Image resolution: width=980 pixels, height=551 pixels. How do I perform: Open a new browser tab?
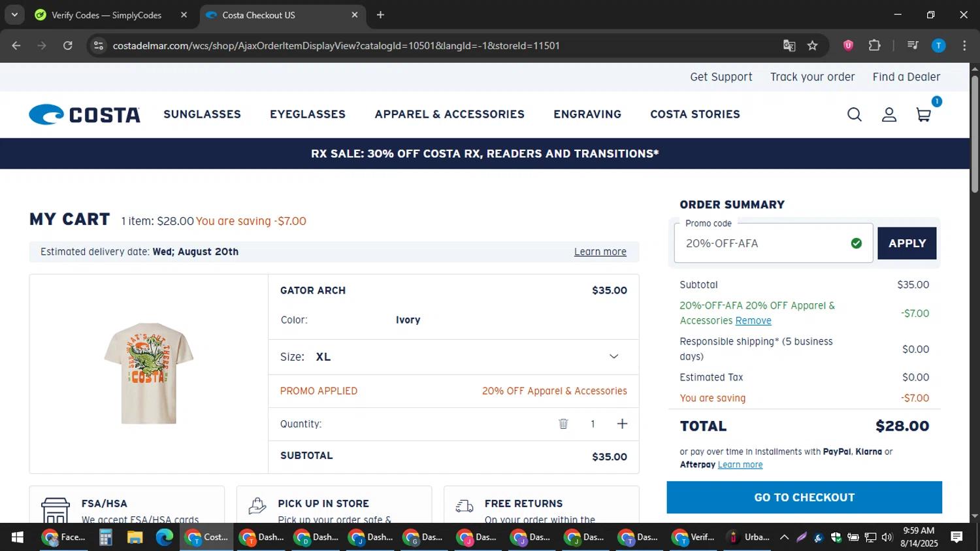(x=380, y=15)
